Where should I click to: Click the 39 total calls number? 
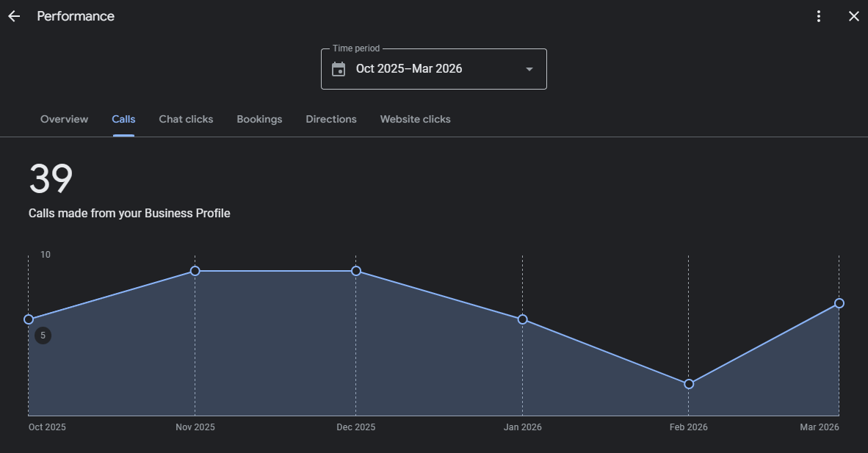[x=51, y=179]
